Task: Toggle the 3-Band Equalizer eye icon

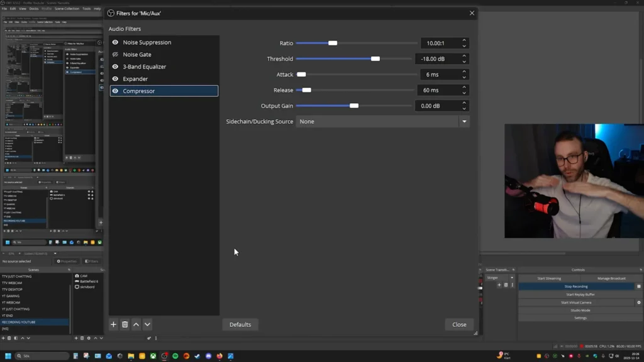Action: pos(115,67)
